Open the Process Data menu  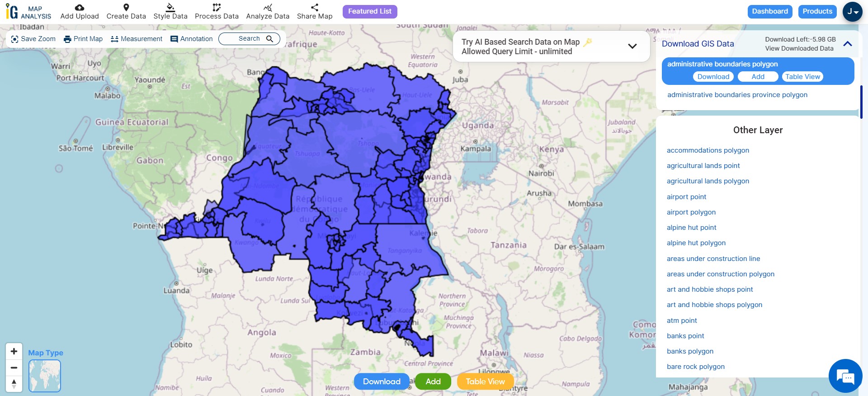point(217,12)
